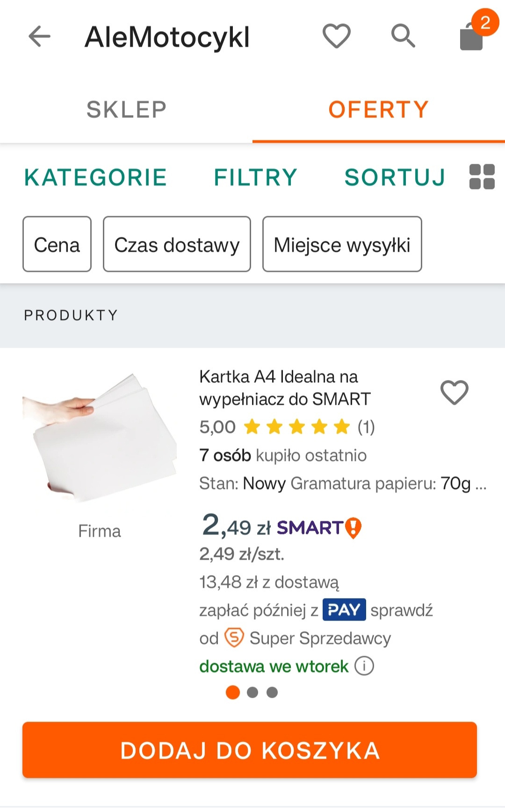
Task: Open the A4 paper product thumbnail
Action: (100, 438)
